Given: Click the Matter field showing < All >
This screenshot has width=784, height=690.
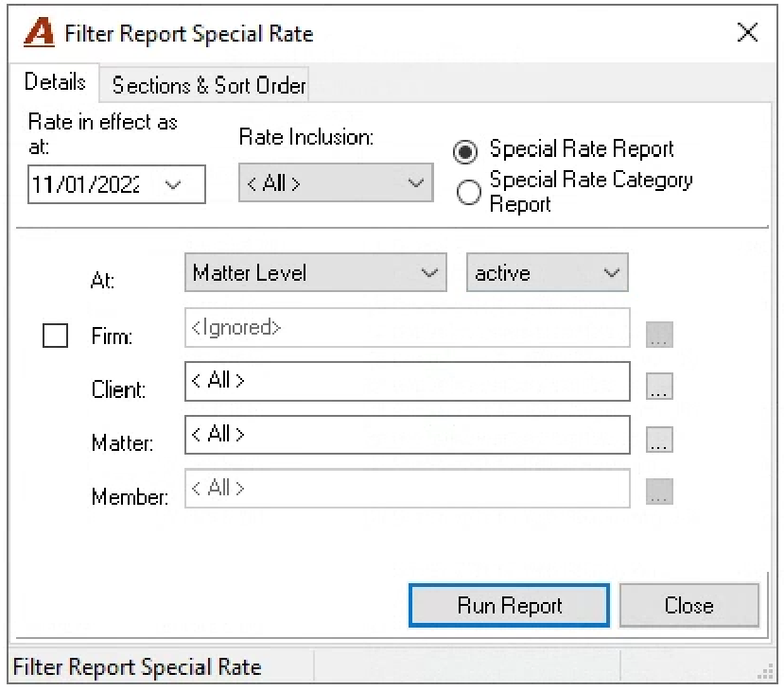Looking at the screenshot, I should click(407, 435).
